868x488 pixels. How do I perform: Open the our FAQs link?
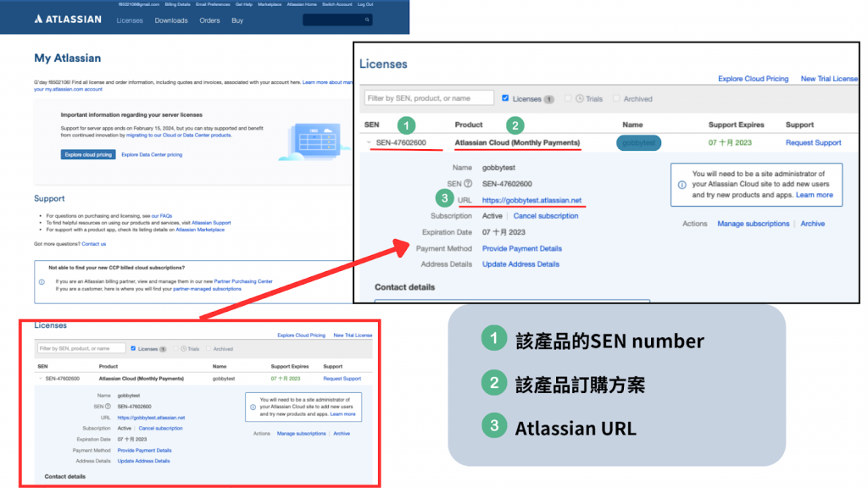[x=162, y=216]
